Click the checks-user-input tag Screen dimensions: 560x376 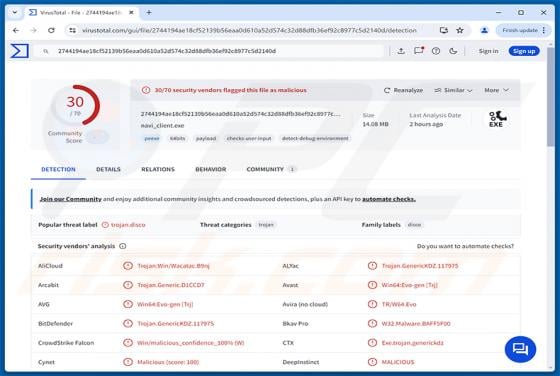(x=249, y=138)
